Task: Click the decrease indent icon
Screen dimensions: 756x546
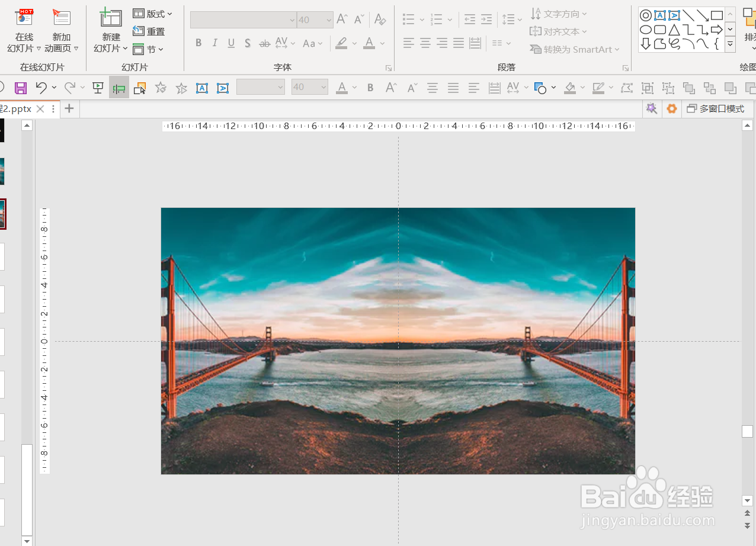Action: point(470,20)
